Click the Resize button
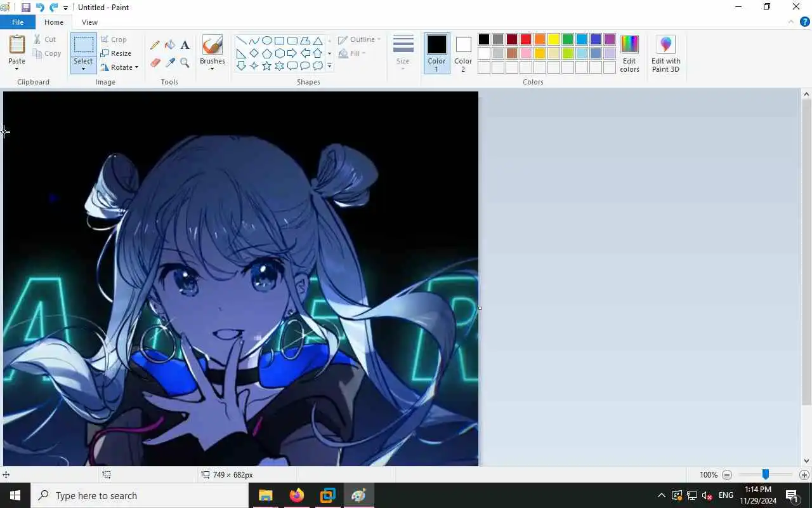The width and height of the screenshot is (812, 508). click(x=115, y=53)
